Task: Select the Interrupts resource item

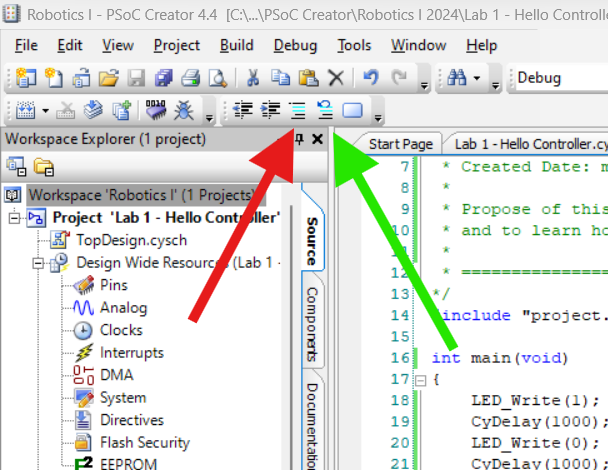Action: tap(131, 353)
